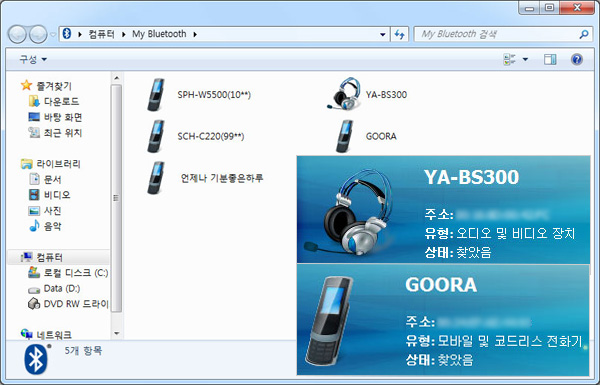Click 상태: 찾았음 in the YA-BS300 panel

pos(458,252)
